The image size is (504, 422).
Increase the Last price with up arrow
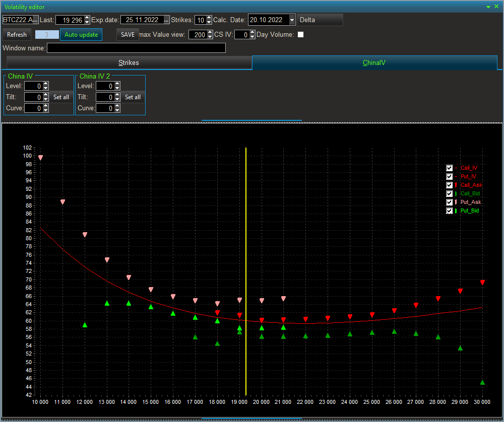(x=87, y=18)
